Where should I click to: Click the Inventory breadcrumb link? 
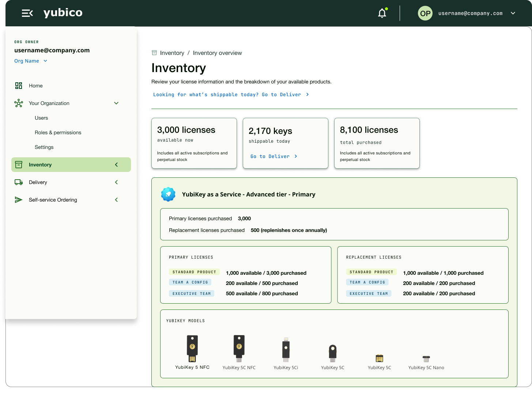172,53
